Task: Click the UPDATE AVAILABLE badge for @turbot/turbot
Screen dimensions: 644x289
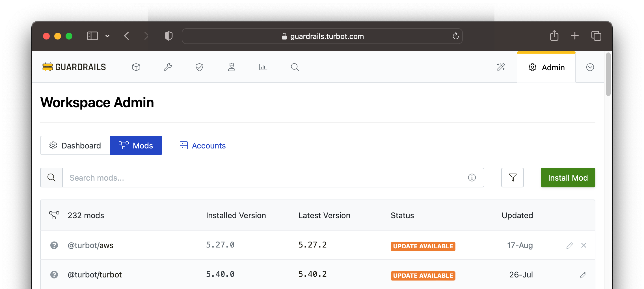Action: click(x=423, y=275)
